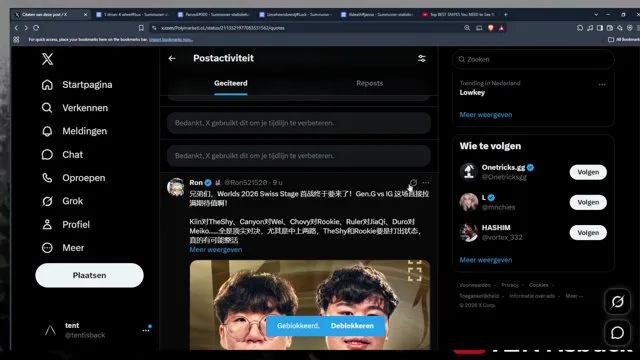
Task: Click Deblokkeren in the blue toast
Action: [x=352, y=326]
